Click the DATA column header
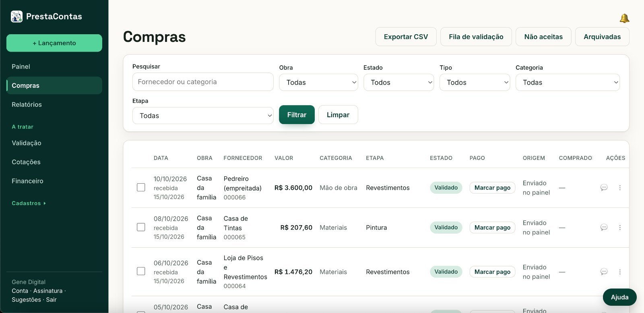This screenshot has width=644, height=313. (161, 158)
